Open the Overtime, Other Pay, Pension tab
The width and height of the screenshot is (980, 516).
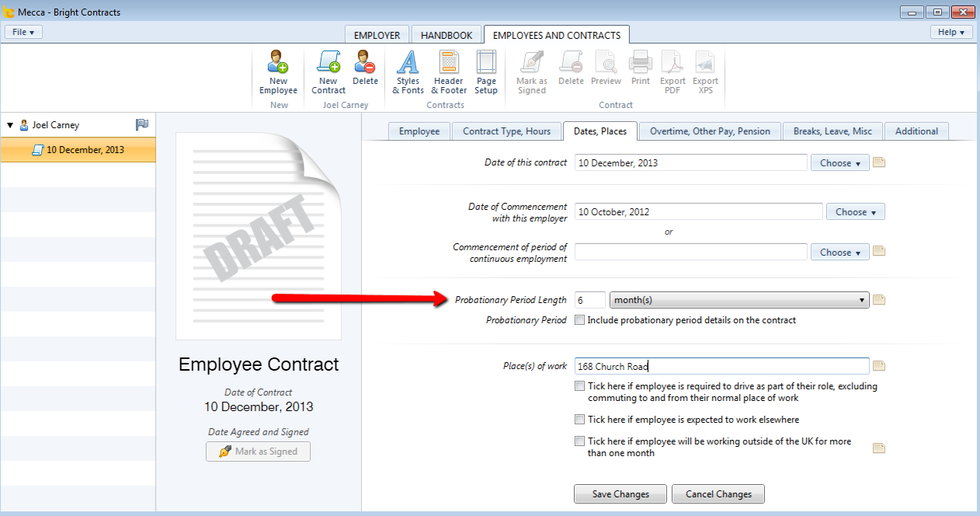(710, 131)
